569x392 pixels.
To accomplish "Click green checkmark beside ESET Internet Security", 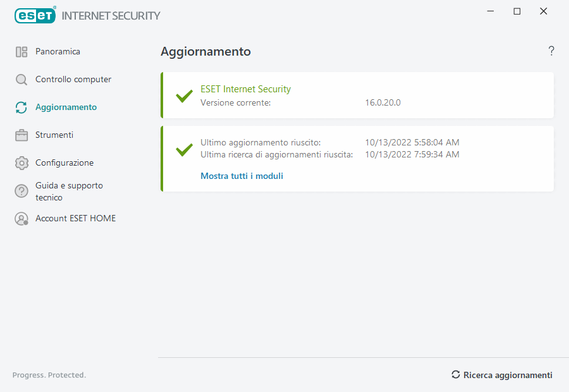I will 184,96.
